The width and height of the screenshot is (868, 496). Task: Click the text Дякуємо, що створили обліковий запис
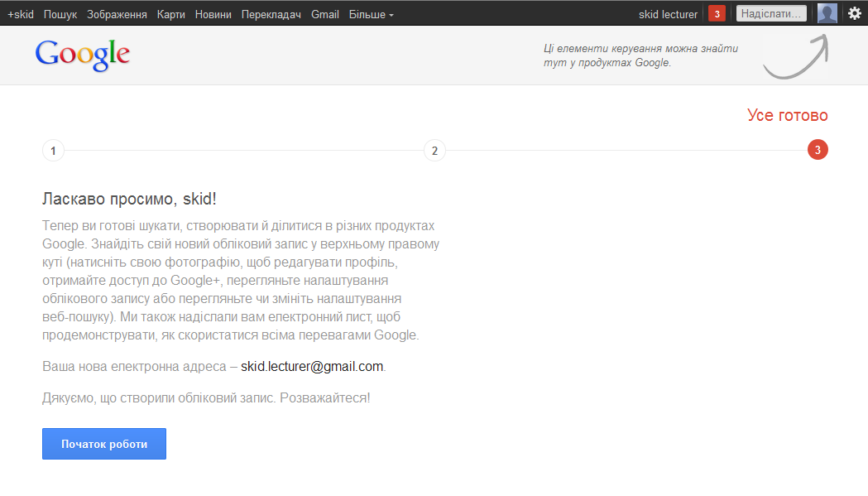(x=159, y=398)
